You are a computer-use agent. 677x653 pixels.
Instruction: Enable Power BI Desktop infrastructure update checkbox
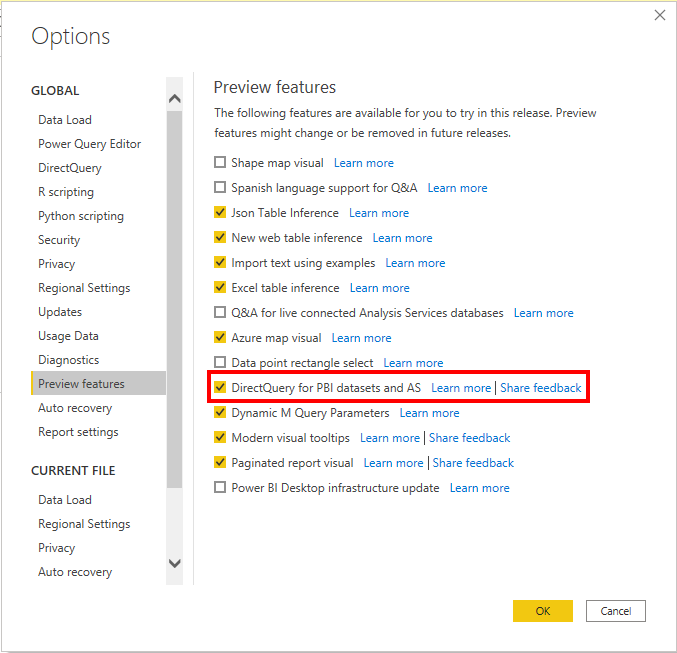[x=220, y=488]
